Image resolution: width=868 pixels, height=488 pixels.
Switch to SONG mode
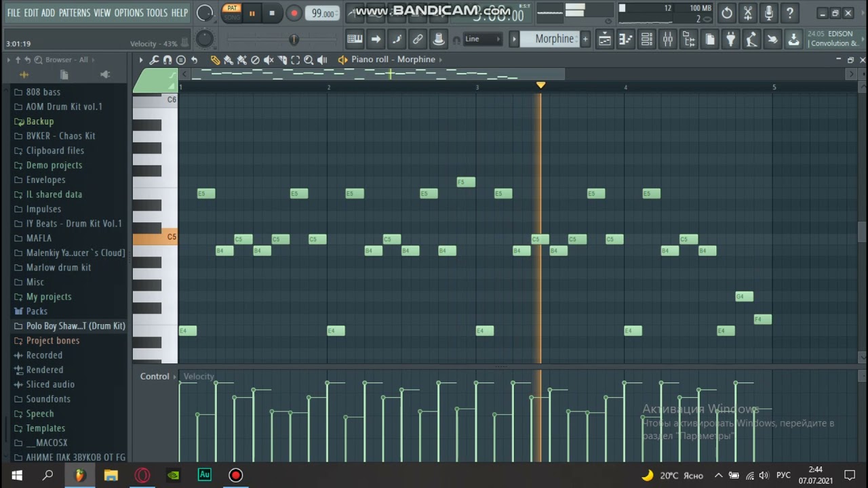tap(232, 18)
